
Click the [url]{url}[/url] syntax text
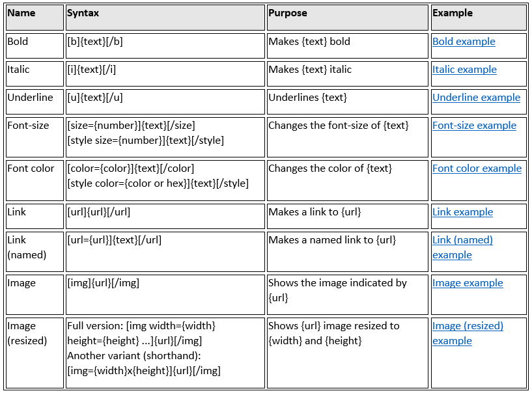(x=99, y=212)
